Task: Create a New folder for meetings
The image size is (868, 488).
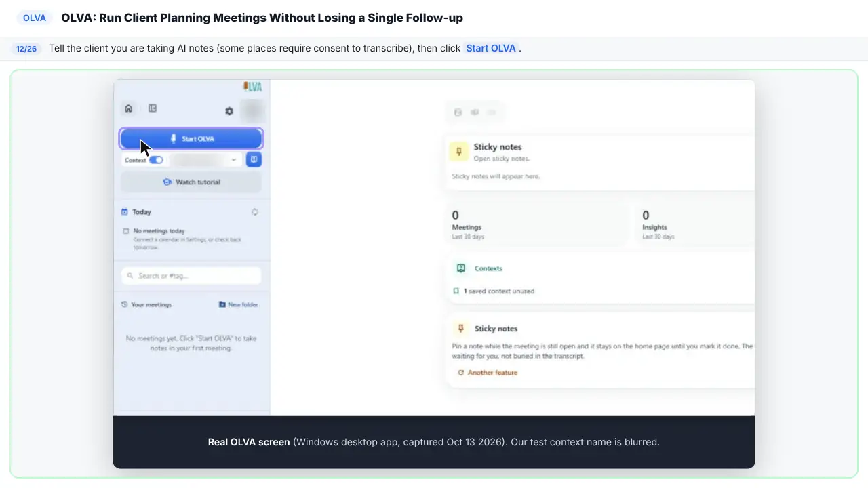Action: pyautogui.click(x=239, y=305)
